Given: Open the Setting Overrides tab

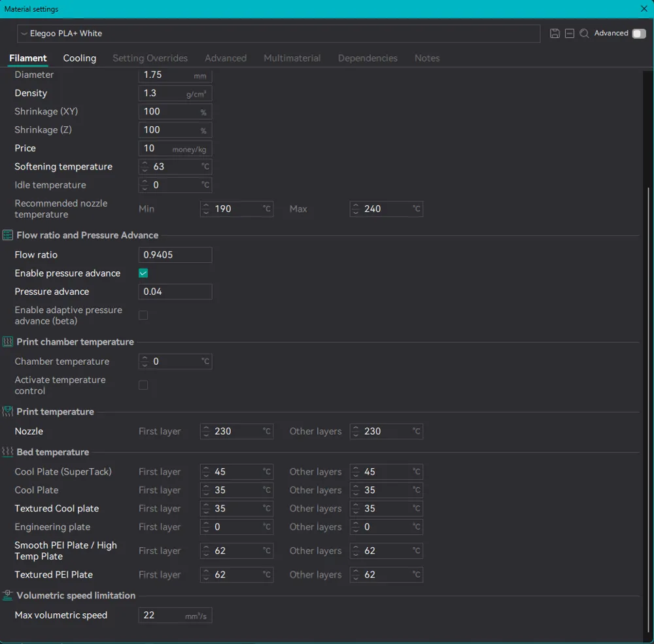Looking at the screenshot, I should tap(150, 58).
